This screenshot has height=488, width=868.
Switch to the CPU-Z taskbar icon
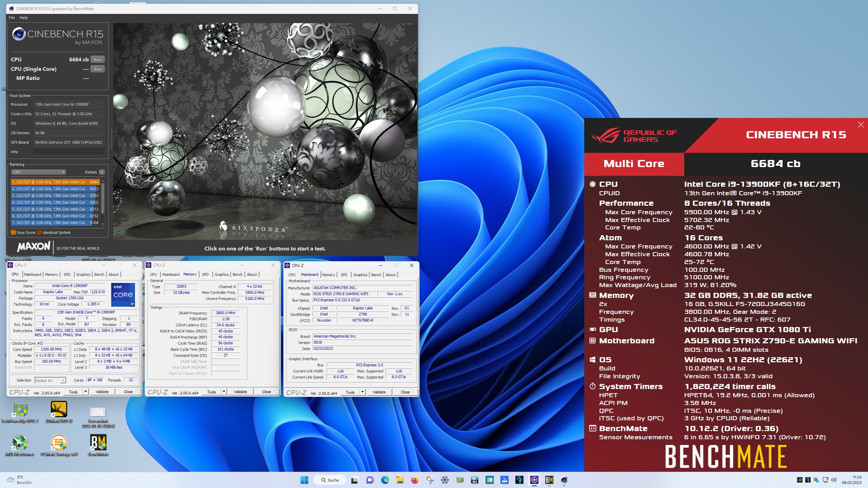(534, 480)
